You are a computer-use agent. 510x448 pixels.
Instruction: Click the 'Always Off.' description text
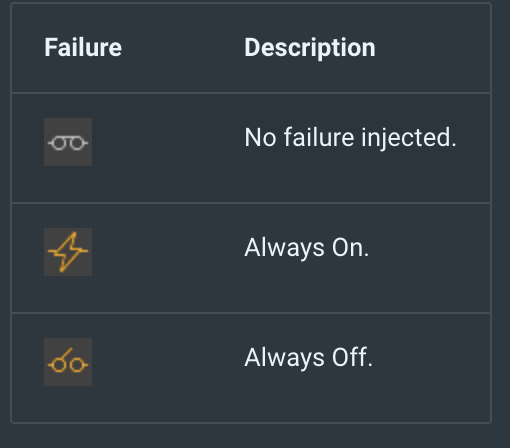pyautogui.click(x=308, y=358)
